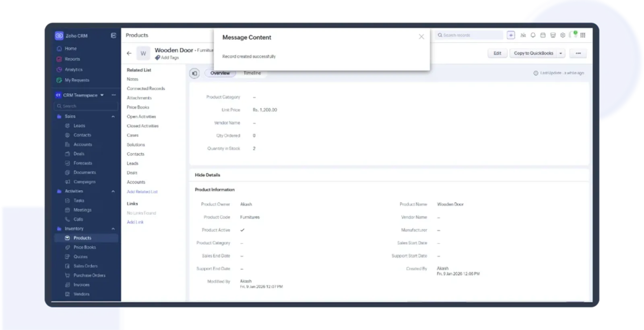
Task: Click the Unit Price value Rs. 1,200.00
Action: coord(265,110)
